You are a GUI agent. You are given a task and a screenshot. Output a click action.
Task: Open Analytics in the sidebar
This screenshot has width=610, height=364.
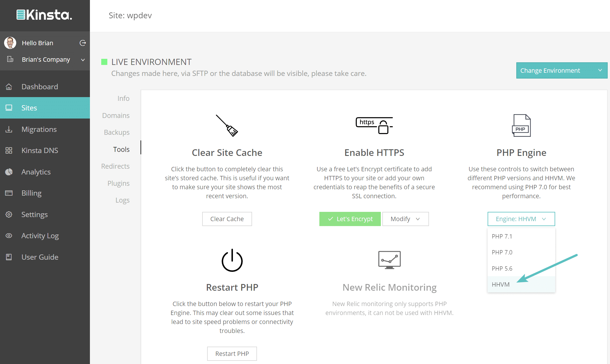coord(45,172)
